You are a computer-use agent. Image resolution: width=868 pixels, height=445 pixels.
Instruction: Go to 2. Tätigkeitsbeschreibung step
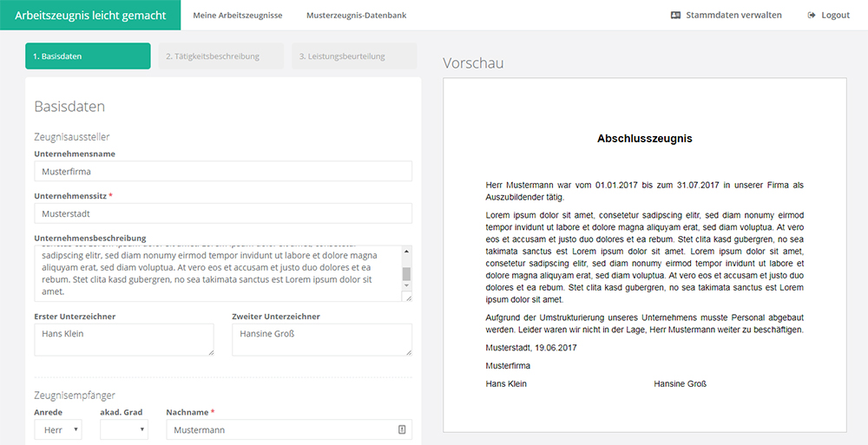(x=221, y=56)
